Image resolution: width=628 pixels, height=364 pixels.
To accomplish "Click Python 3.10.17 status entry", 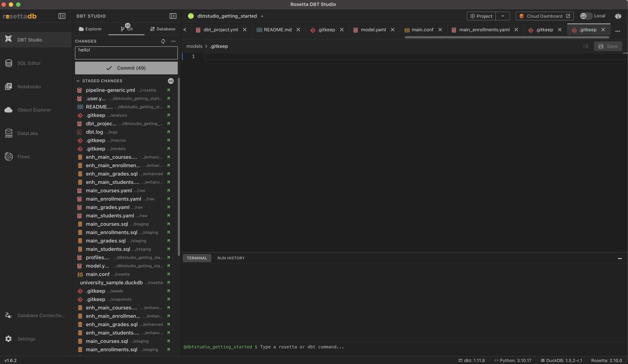I will click(x=513, y=360).
